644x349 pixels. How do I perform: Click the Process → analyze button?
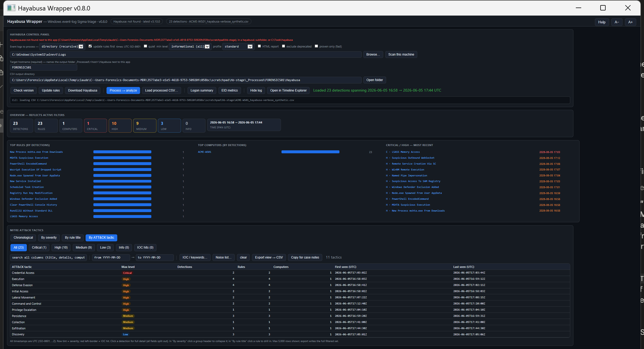click(x=123, y=90)
